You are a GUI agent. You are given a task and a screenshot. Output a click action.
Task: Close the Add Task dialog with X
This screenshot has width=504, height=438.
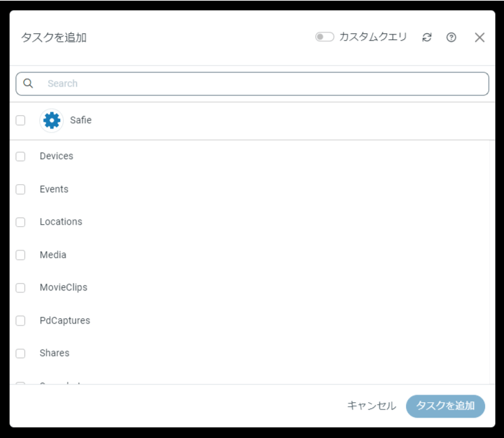click(480, 37)
